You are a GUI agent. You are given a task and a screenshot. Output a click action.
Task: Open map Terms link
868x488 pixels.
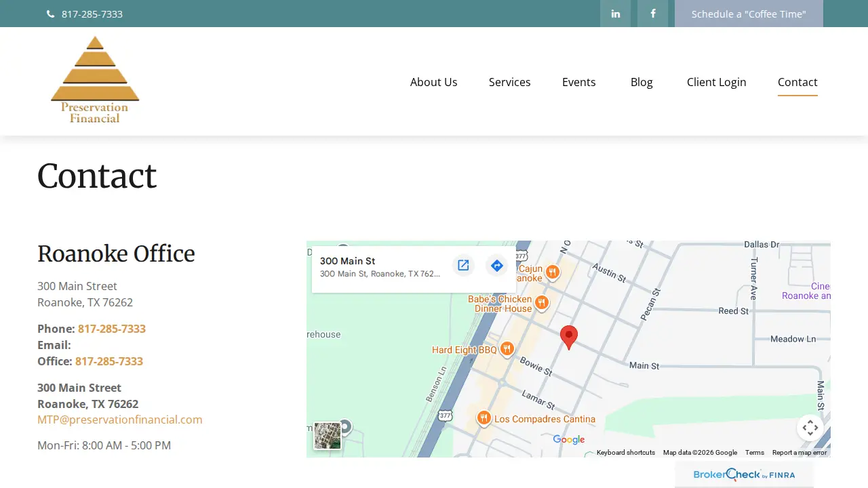pos(755,453)
